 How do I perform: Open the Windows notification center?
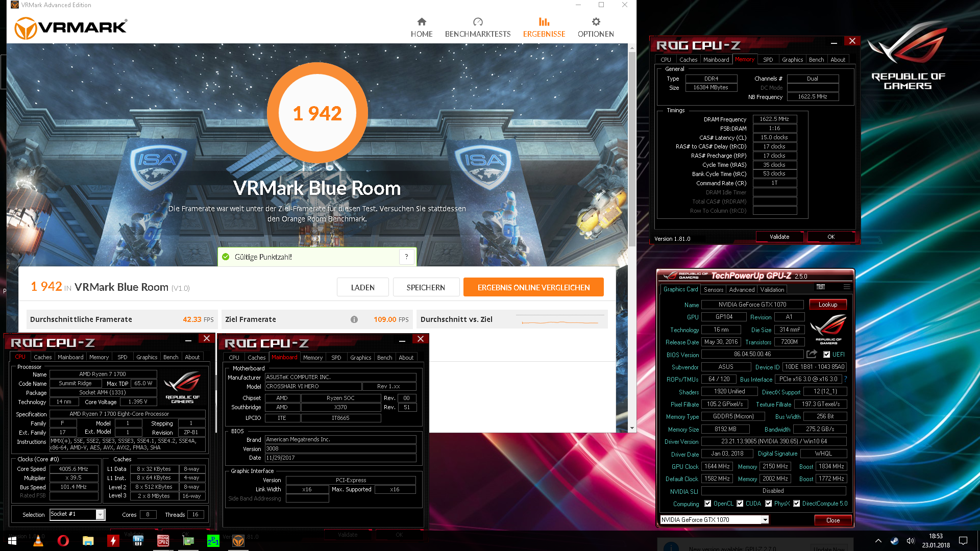point(963,541)
